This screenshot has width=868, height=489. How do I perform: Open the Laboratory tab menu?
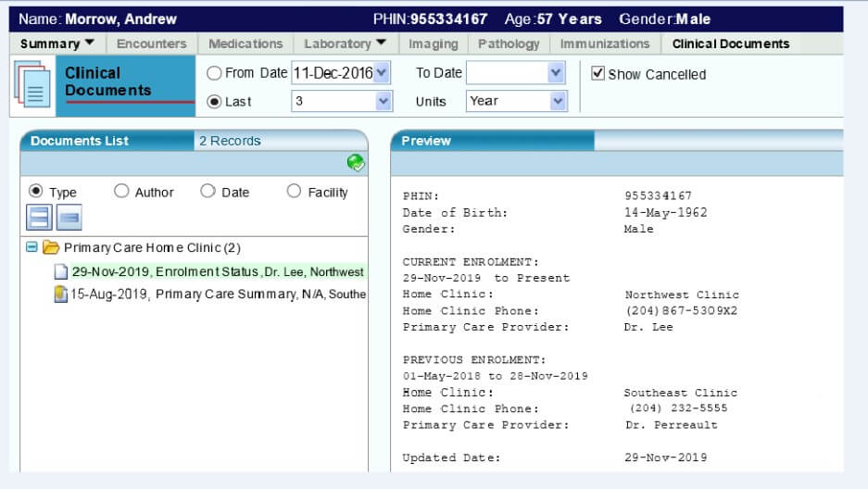345,44
